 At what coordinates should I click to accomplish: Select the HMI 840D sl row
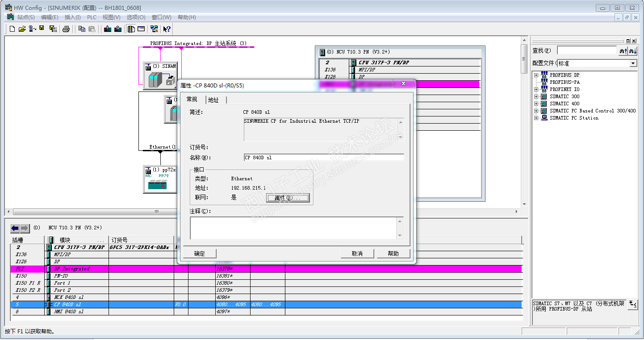click(266, 311)
